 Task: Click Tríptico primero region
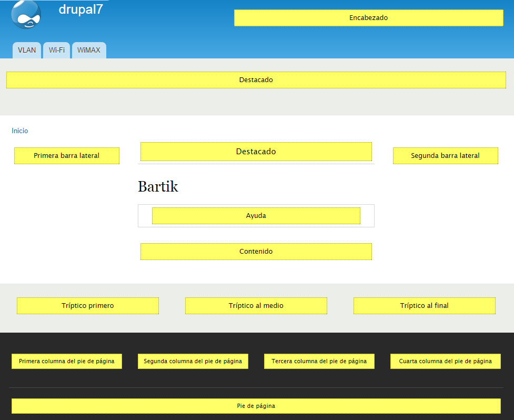[x=88, y=306]
